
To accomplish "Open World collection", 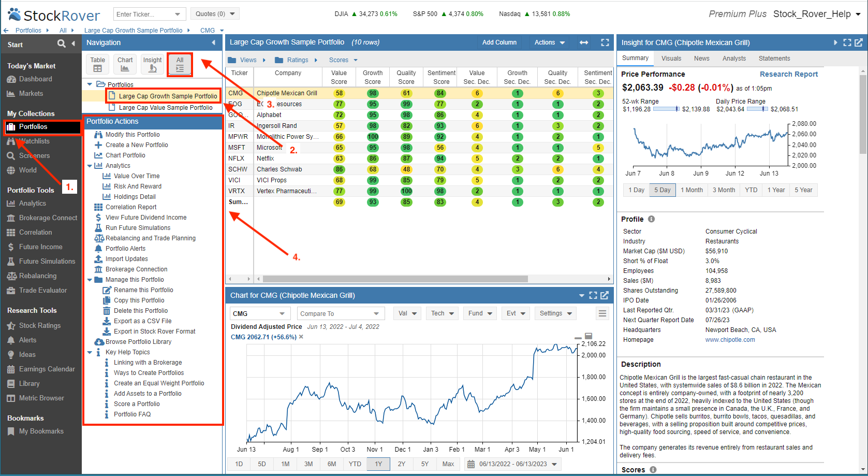I will pyautogui.click(x=27, y=170).
